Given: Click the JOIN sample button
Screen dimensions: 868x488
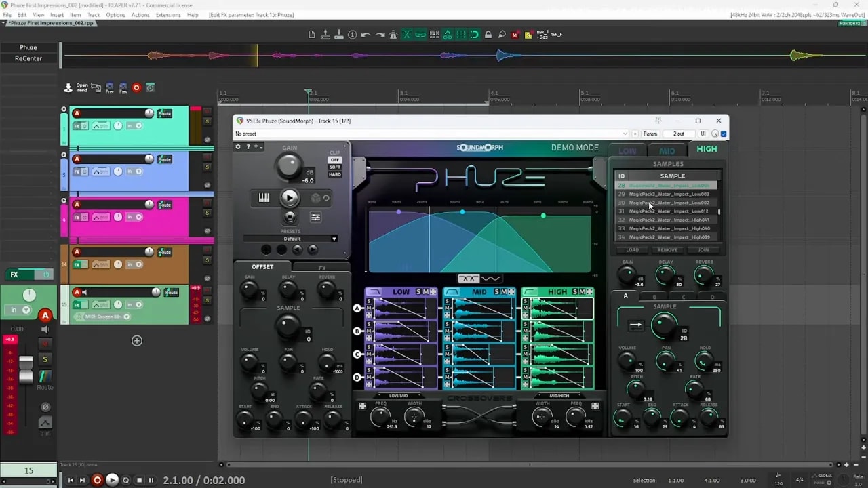Looking at the screenshot, I should tap(703, 250).
